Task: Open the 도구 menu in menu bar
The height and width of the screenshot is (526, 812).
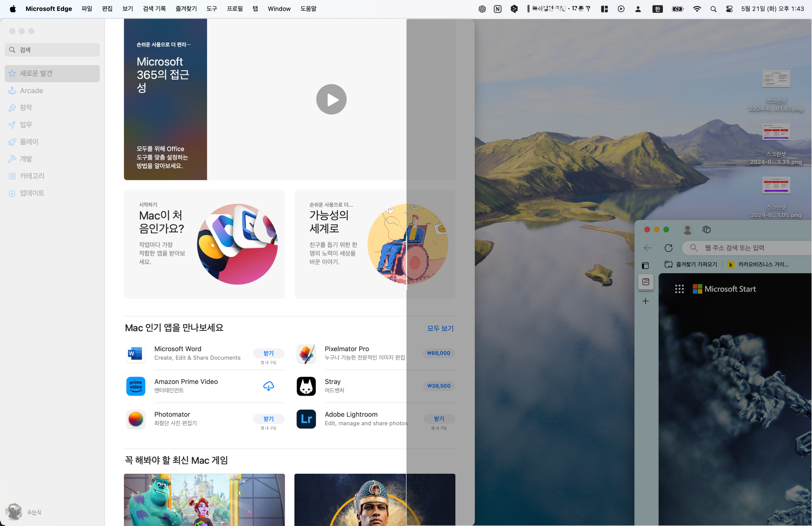Action: (x=212, y=9)
